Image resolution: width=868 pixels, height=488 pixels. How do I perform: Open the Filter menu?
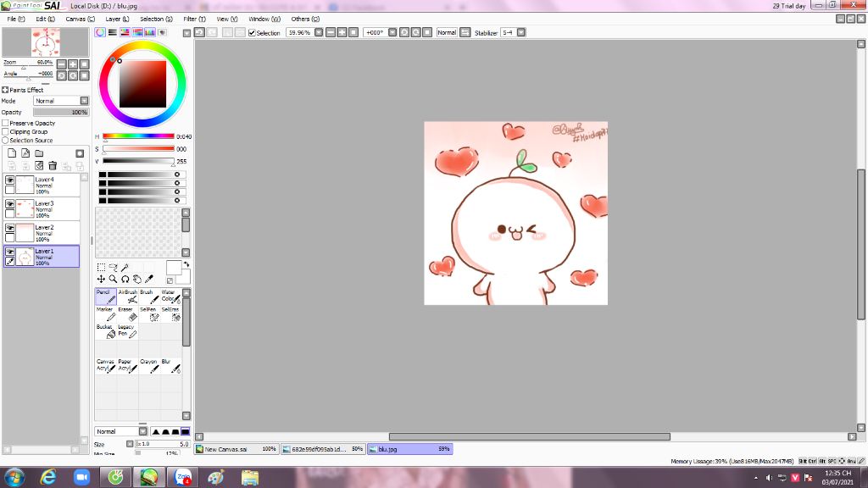(194, 19)
